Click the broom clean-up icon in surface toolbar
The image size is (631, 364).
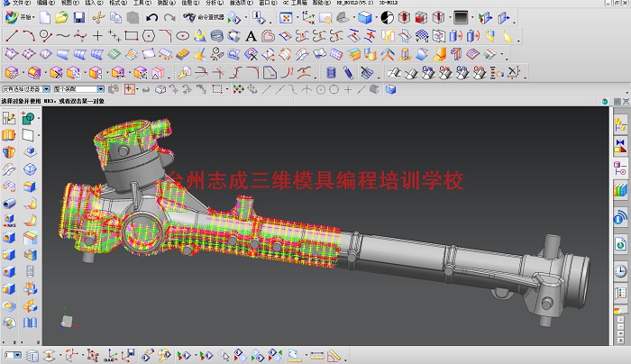tap(199, 54)
